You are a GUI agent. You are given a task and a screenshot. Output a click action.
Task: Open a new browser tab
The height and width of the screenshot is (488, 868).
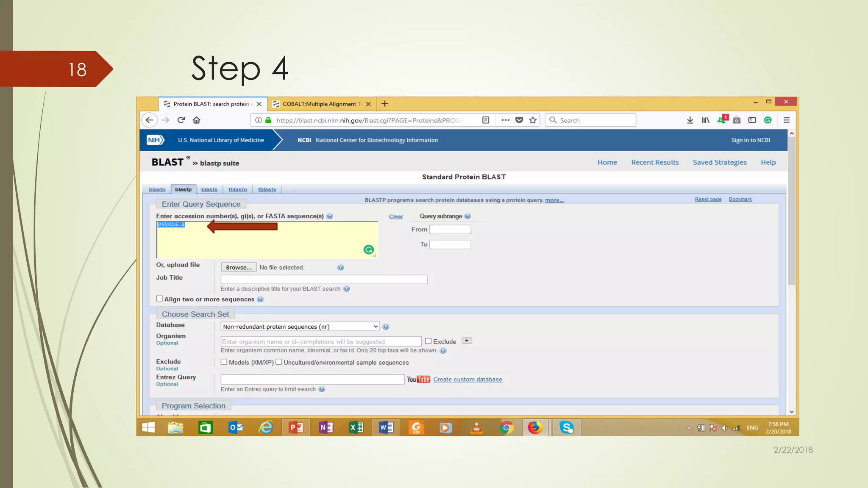pyautogui.click(x=384, y=104)
